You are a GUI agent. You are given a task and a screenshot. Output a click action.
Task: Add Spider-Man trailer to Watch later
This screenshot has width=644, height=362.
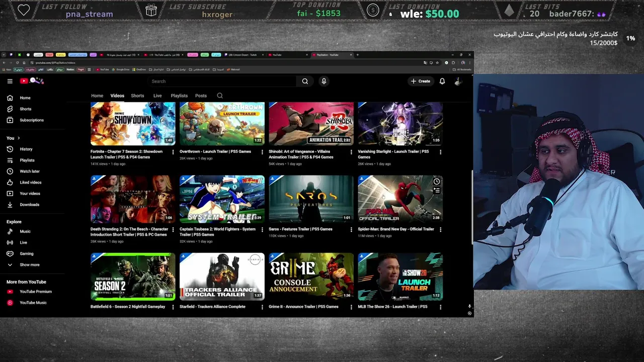pyautogui.click(x=437, y=182)
